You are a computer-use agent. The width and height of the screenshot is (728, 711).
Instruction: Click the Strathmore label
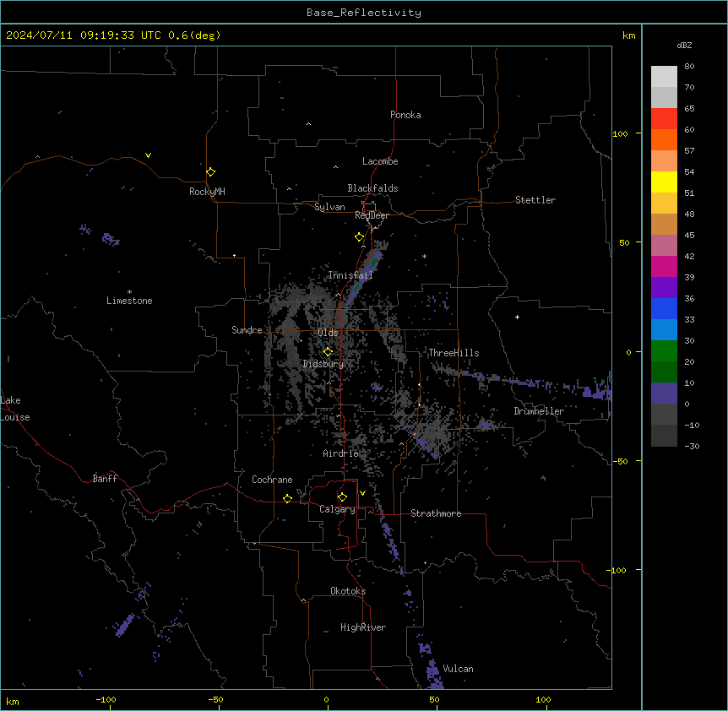point(436,513)
